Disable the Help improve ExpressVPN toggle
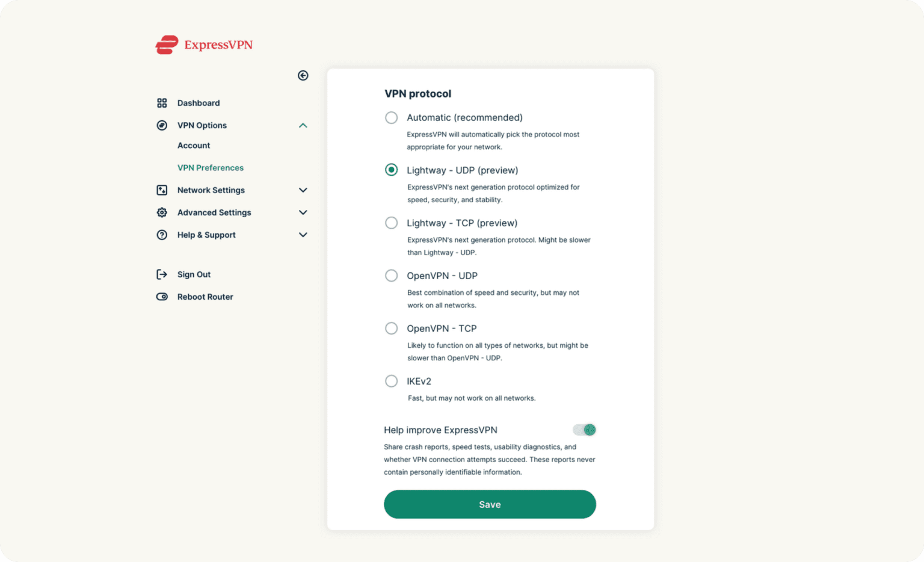Screen dimensions: 924x562 584,430
